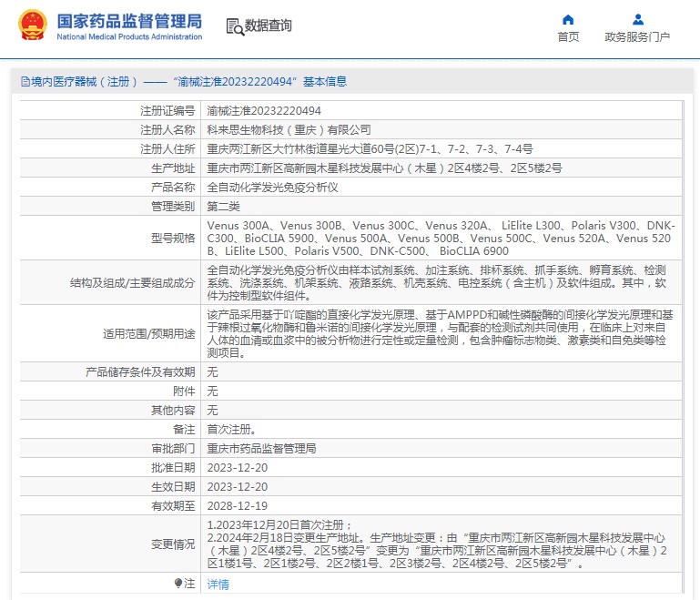Click the 批准日期 row date value

pos(238,467)
